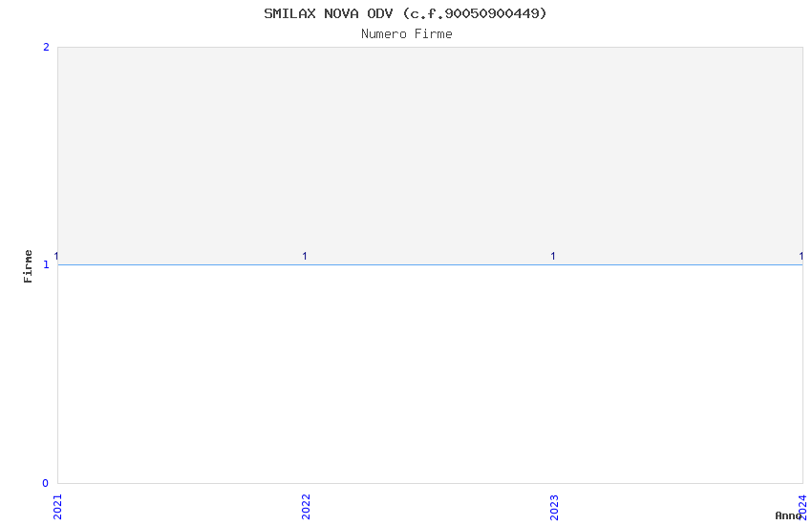Click the x-axis label Anno
This screenshot has height=525, width=812.
pos(788,515)
